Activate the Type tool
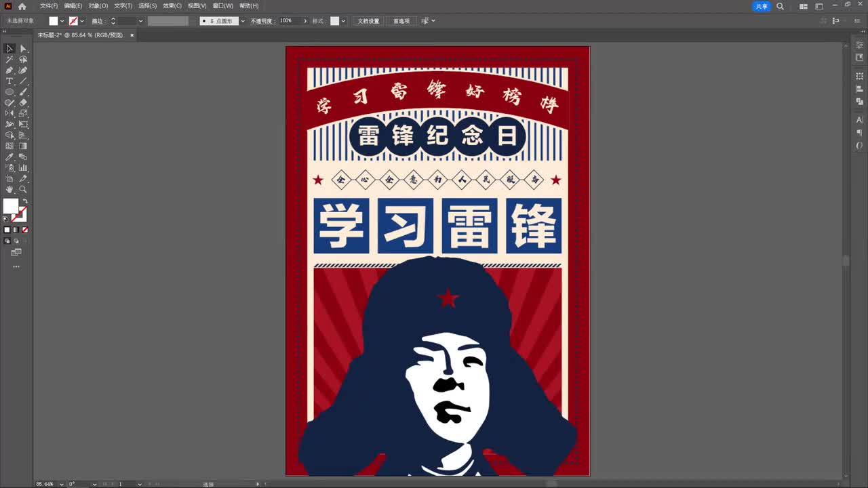This screenshot has height=488, width=868. (x=9, y=81)
